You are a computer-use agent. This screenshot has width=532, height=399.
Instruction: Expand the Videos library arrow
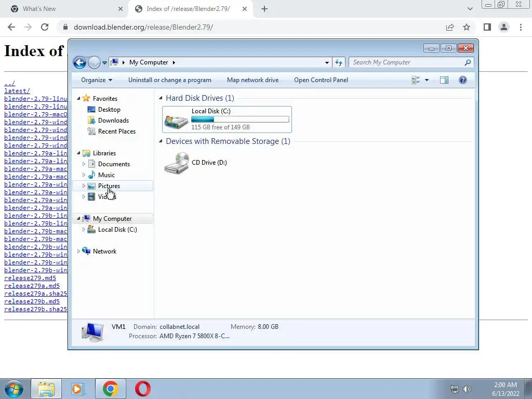coord(84,196)
